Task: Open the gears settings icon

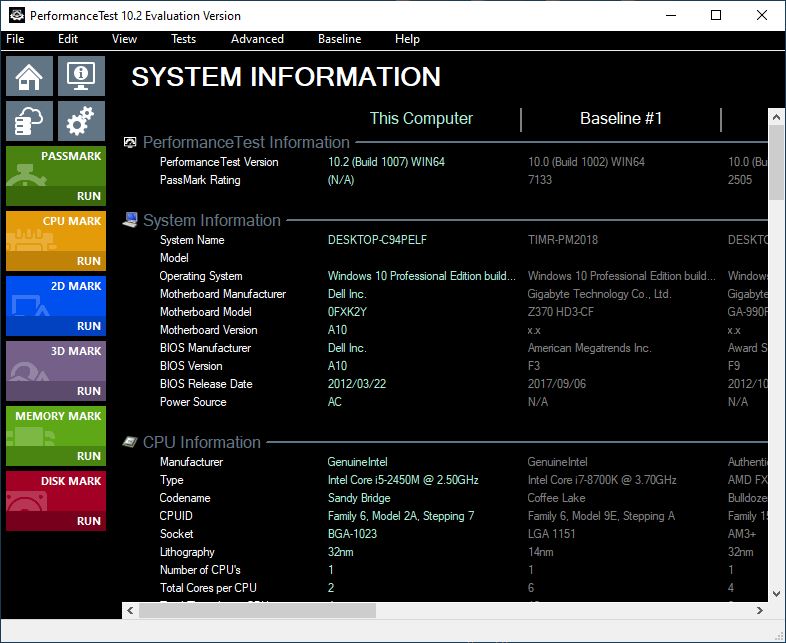Action: click(81, 121)
